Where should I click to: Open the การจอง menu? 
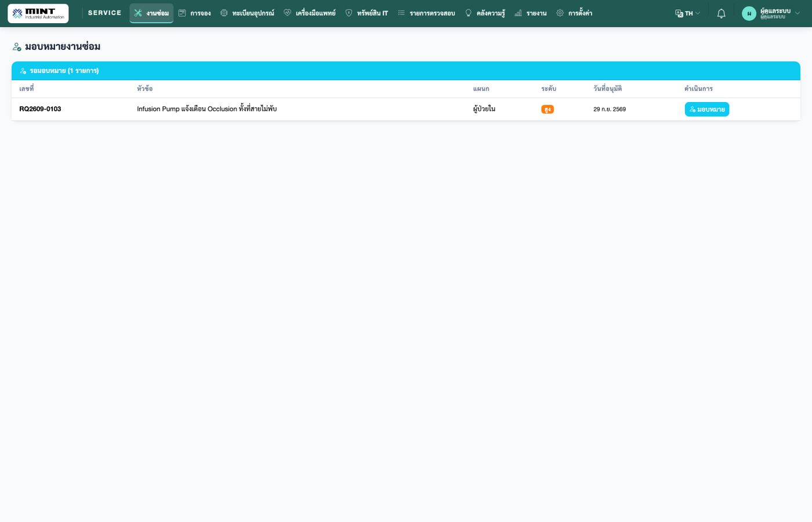point(194,13)
